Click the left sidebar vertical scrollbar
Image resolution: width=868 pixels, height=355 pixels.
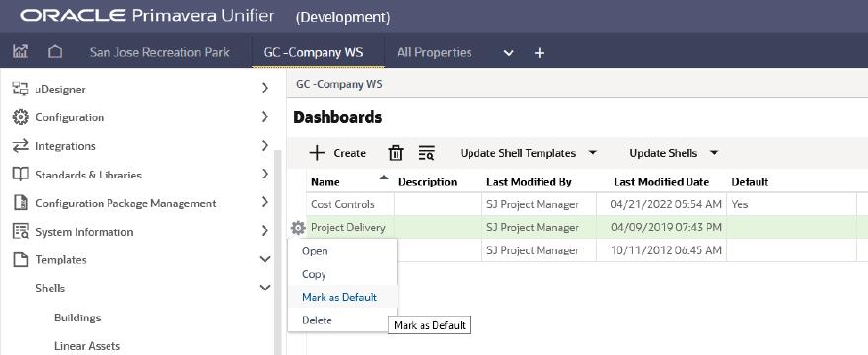pos(278,252)
